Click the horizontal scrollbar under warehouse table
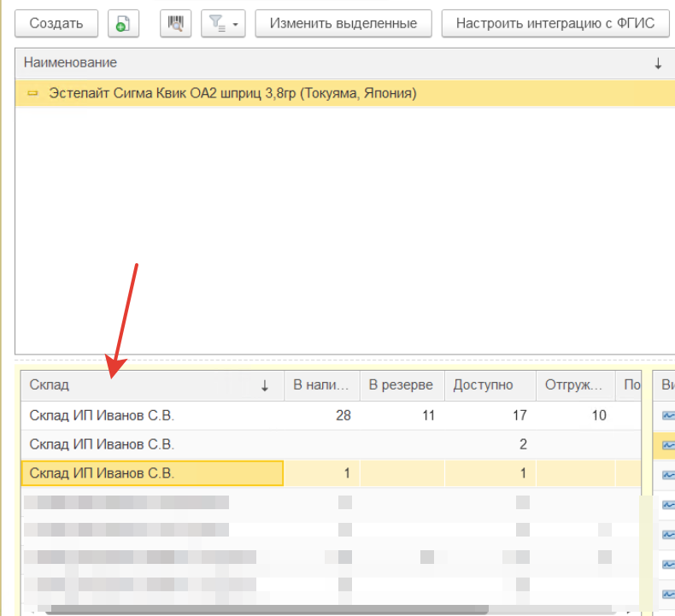The width and height of the screenshot is (675, 616). coord(267,610)
